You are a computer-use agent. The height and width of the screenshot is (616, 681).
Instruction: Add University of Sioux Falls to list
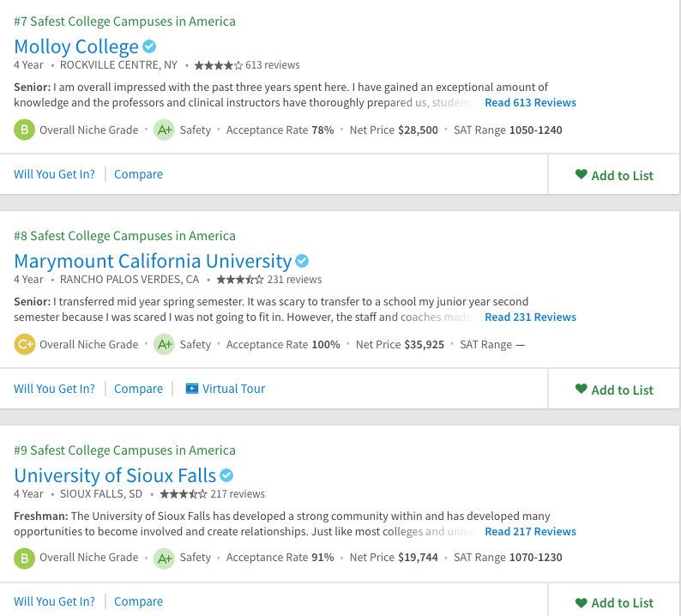[x=614, y=602]
